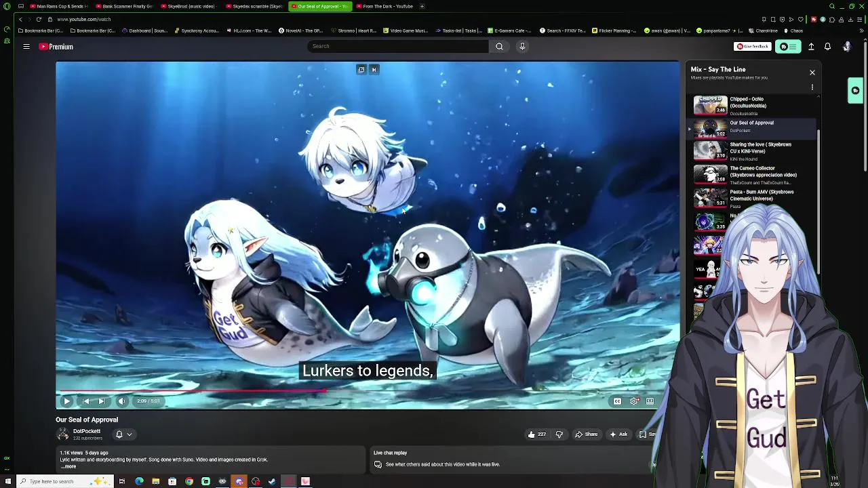This screenshot has width=868, height=488.
Task: Open the YouTube hamburger guide menu
Action: tap(26, 47)
